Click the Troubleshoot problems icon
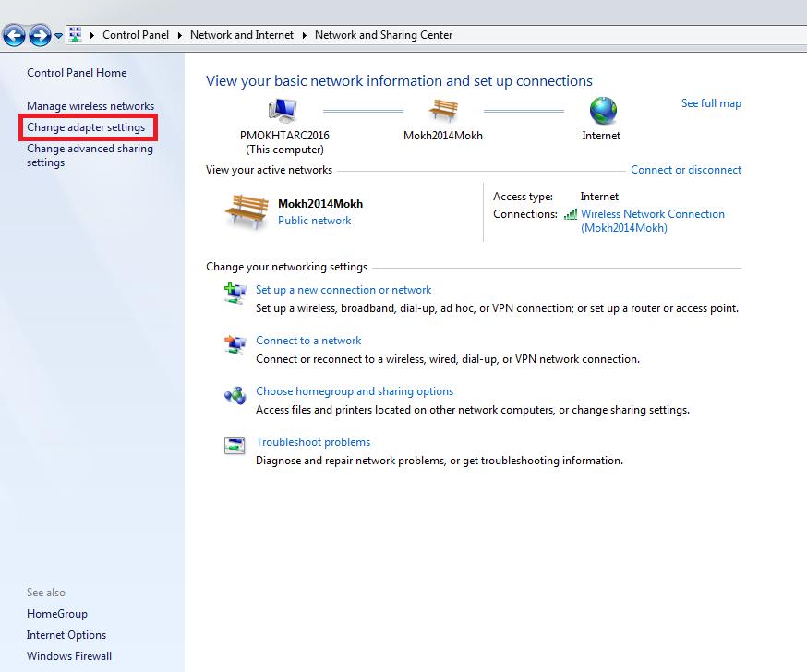Viewport: 807px width, 672px height. (x=235, y=445)
